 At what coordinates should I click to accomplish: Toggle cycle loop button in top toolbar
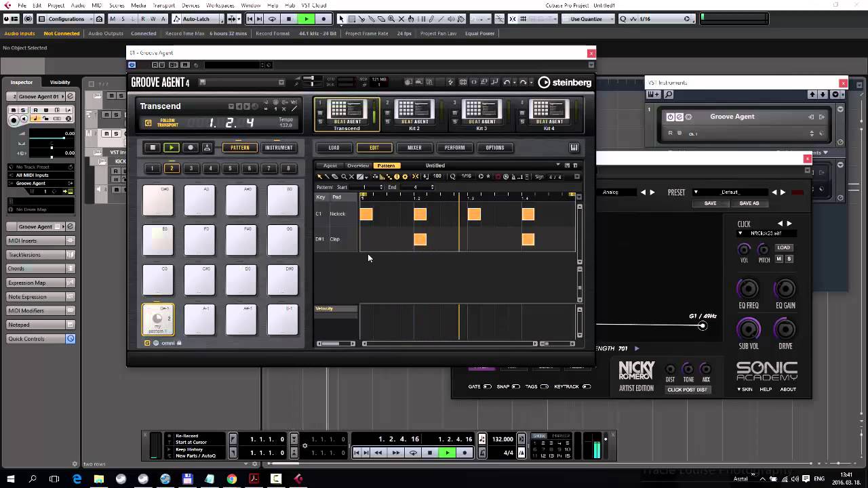click(273, 19)
